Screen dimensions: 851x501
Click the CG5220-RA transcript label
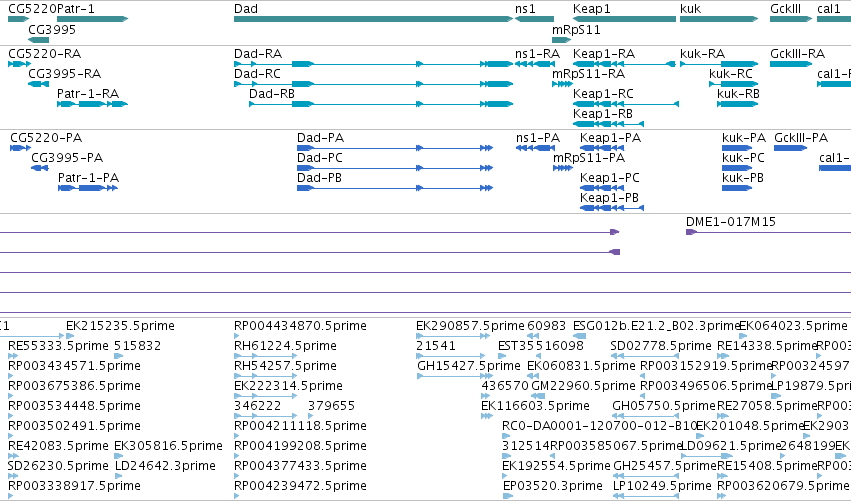45,53
